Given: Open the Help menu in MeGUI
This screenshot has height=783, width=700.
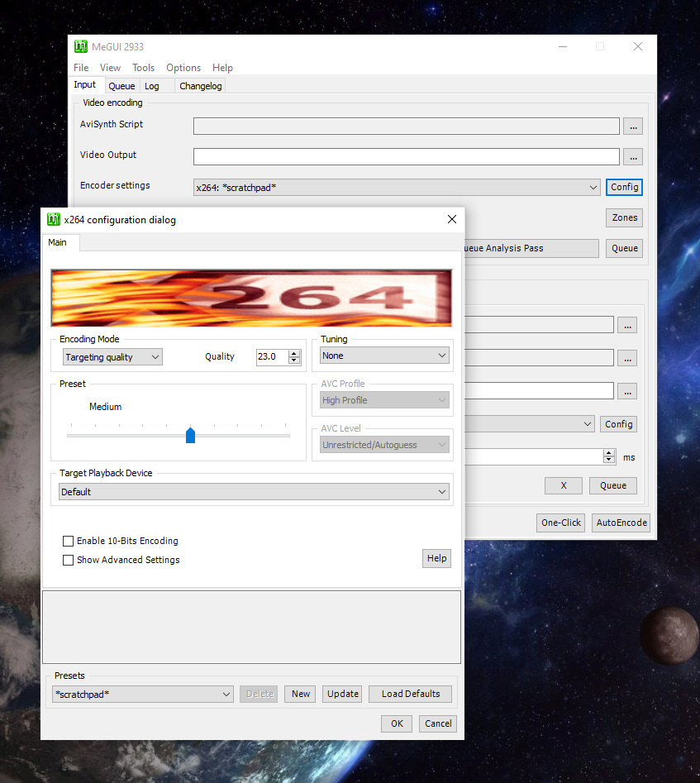Looking at the screenshot, I should (x=222, y=68).
